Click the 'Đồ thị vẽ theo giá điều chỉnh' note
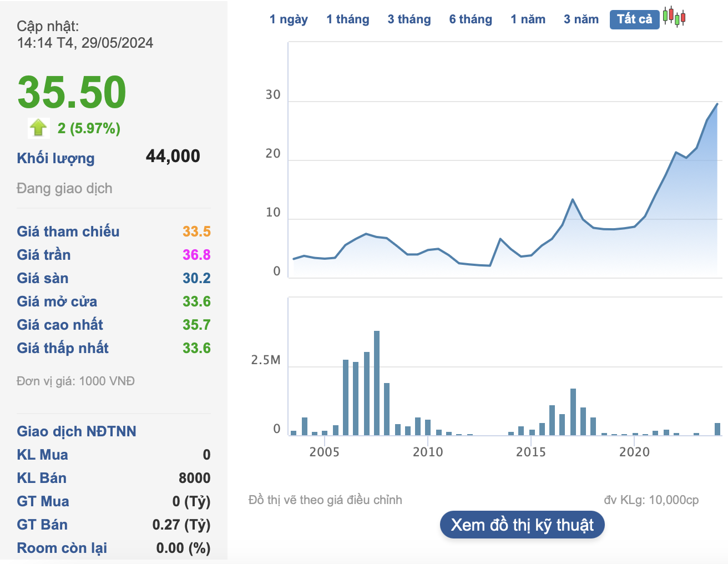This screenshot has width=728, height=564. click(x=325, y=500)
